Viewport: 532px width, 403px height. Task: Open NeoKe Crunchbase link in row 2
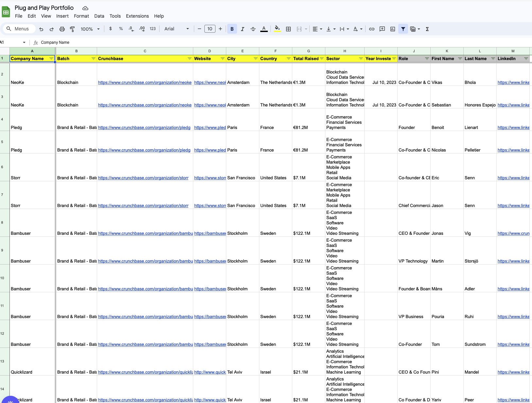pyautogui.click(x=145, y=82)
